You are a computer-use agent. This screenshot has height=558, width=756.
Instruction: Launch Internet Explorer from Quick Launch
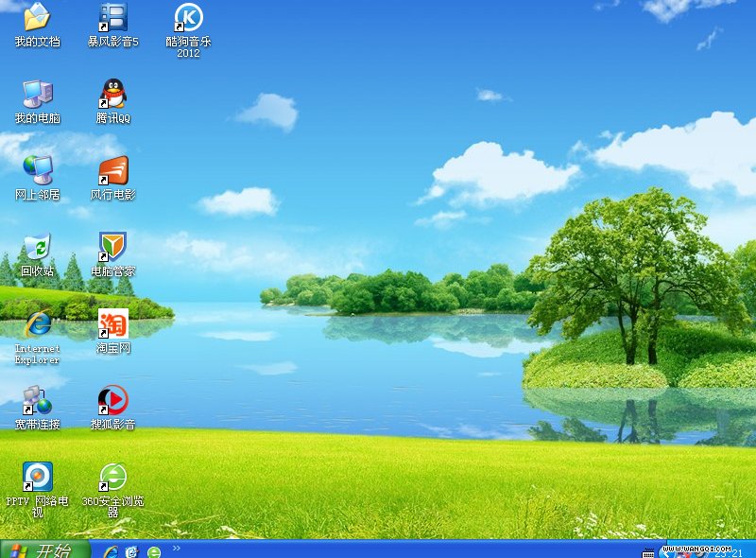click(111, 551)
